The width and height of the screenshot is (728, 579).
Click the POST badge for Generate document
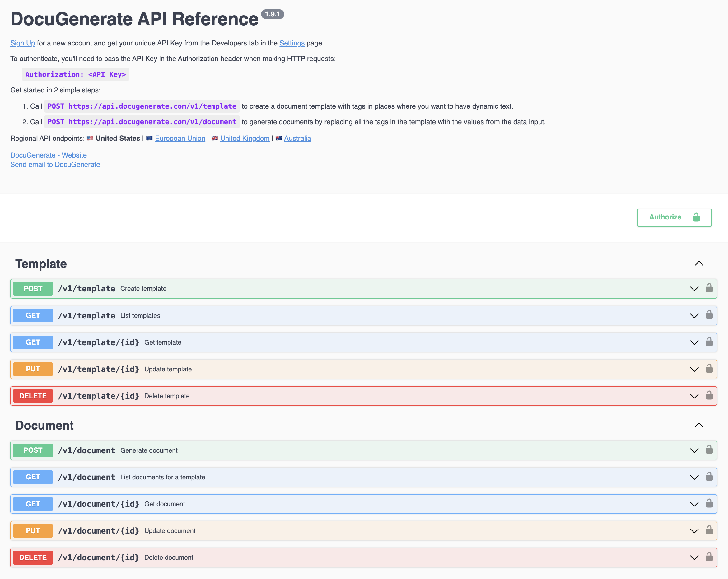pyautogui.click(x=33, y=450)
